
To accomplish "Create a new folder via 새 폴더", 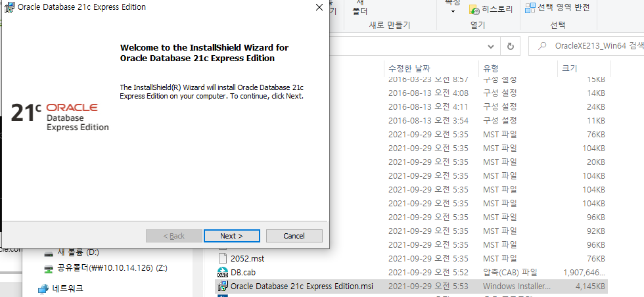I will coord(360,7).
